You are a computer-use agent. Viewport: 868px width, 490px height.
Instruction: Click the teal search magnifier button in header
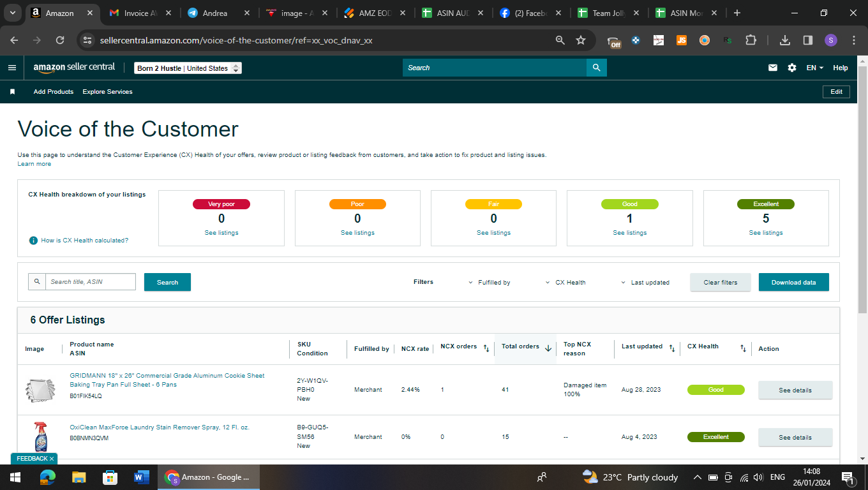[596, 68]
